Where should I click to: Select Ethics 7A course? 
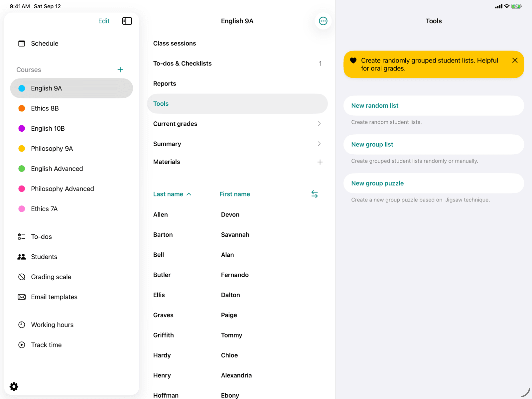(x=71, y=209)
